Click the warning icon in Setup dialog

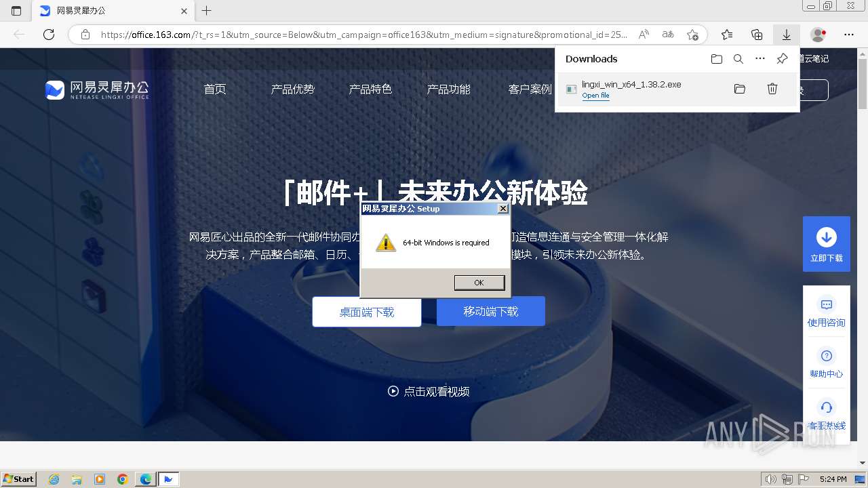point(385,243)
